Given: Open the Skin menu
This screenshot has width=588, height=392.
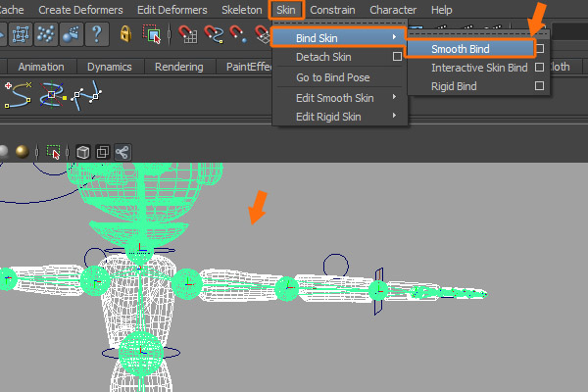Looking at the screenshot, I should click(x=286, y=10).
